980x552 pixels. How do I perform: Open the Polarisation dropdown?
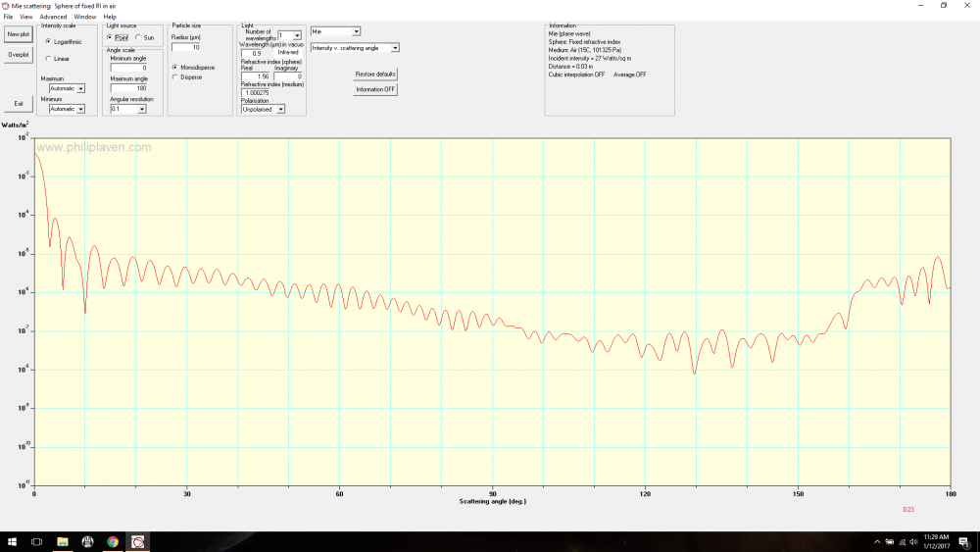tap(280, 109)
